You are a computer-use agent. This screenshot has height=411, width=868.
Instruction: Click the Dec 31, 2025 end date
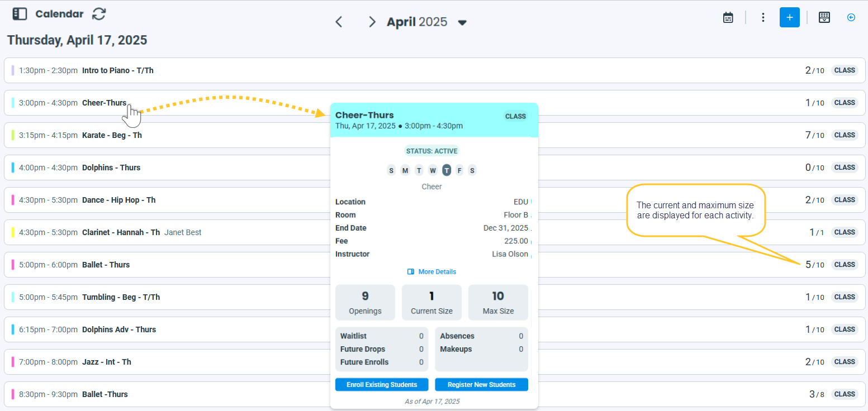tap(506, 228)
